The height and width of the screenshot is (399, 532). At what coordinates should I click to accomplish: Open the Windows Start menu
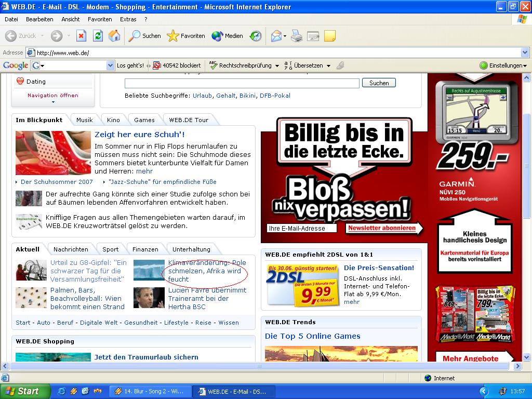click(25, 391)
